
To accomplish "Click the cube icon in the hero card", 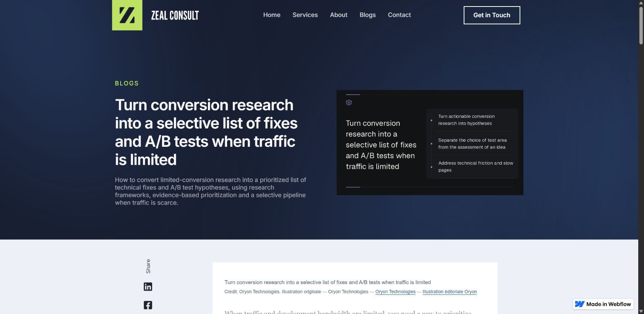I will point(349,102).
